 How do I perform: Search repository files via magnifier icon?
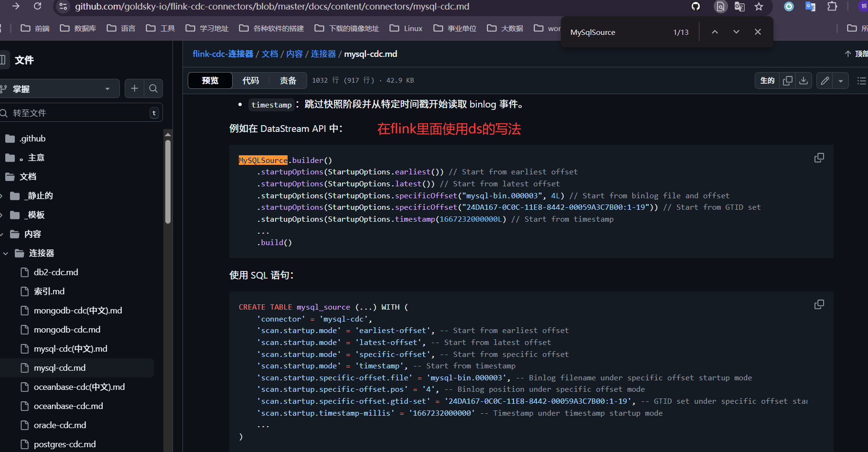(x=153, y=88)
